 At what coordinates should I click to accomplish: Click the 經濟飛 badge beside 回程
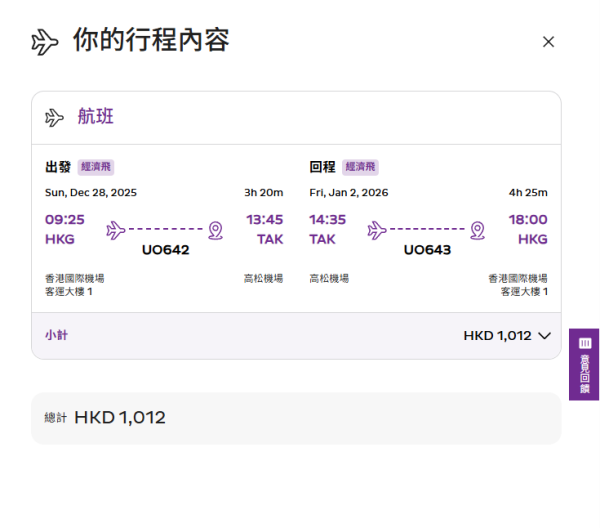pyautogui.click(x=360, y=167)
